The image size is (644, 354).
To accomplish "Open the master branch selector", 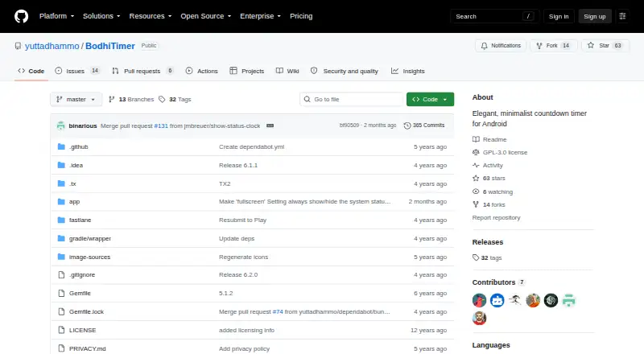I will point(76,100).
